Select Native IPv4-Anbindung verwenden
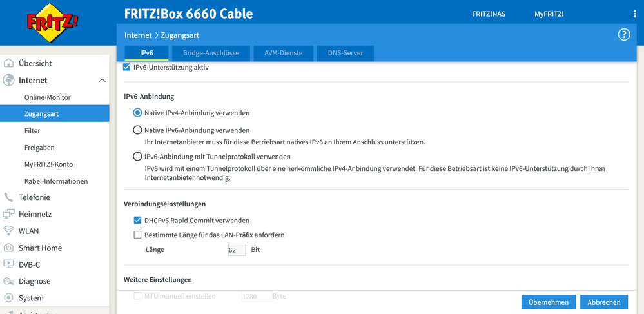Screen dimensions: 644x314 tap(137, 113)
